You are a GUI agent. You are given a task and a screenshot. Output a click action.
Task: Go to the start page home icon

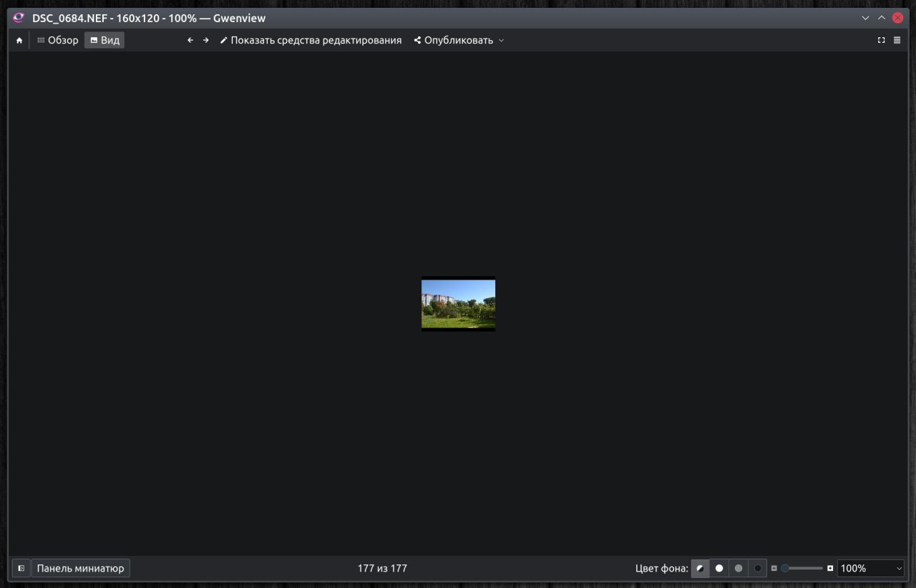19,41
